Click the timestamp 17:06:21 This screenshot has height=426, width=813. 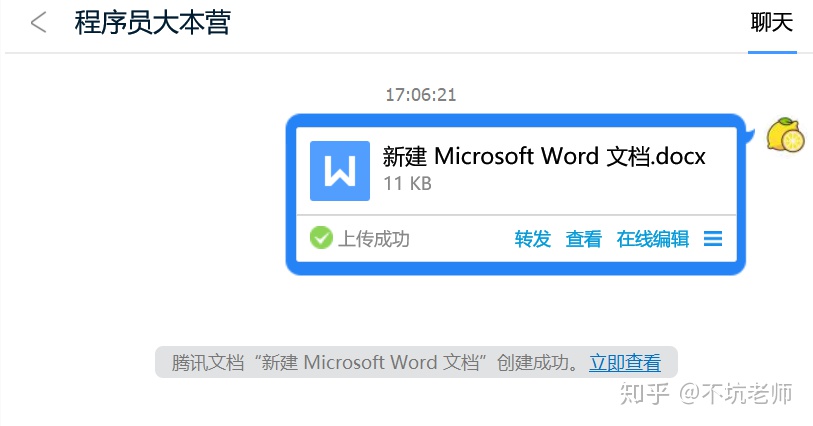[x=420, y=95]
